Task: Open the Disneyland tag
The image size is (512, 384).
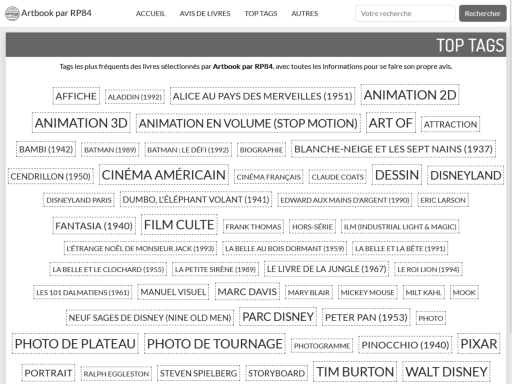Action: (x=466, y=175)
